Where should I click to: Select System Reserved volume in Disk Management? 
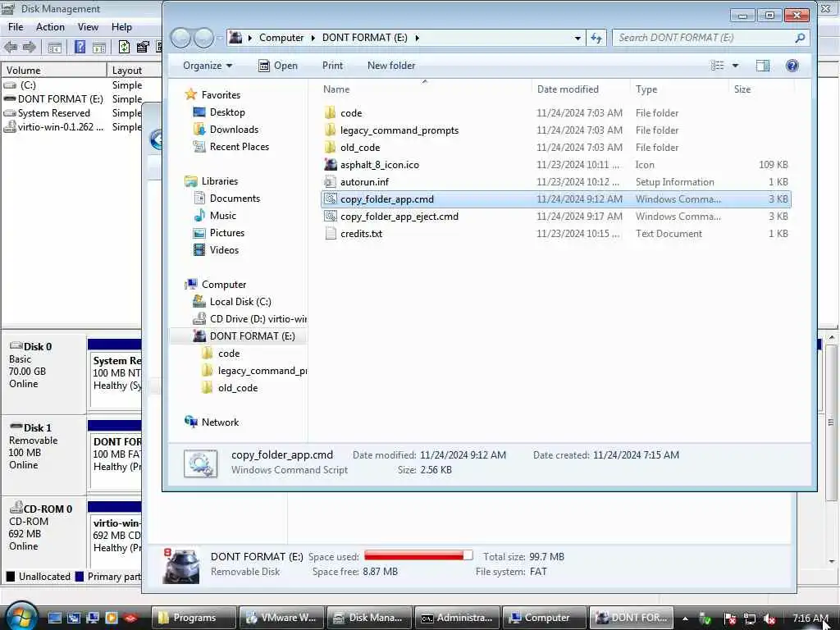coord(53,113)
